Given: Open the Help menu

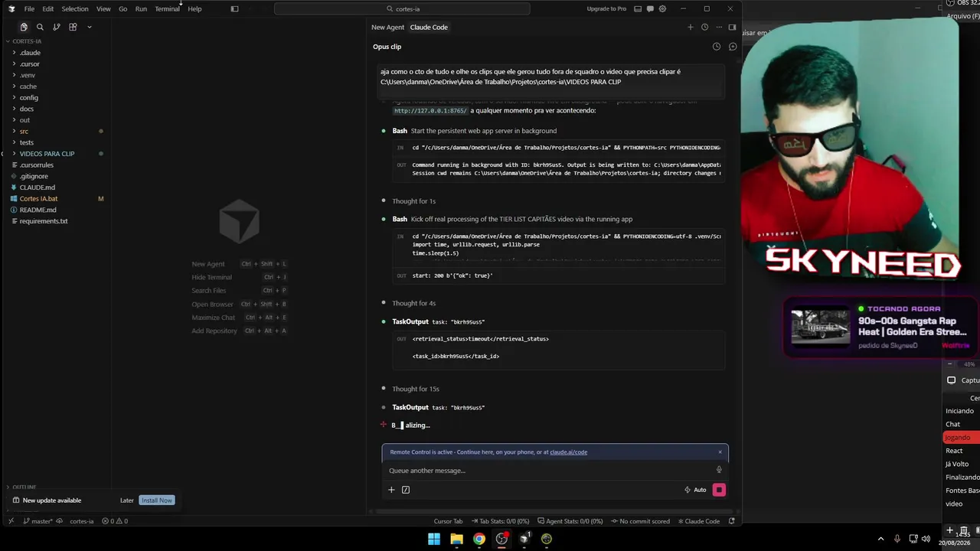Looking at the screenshot, I should [x=194, y=9].
